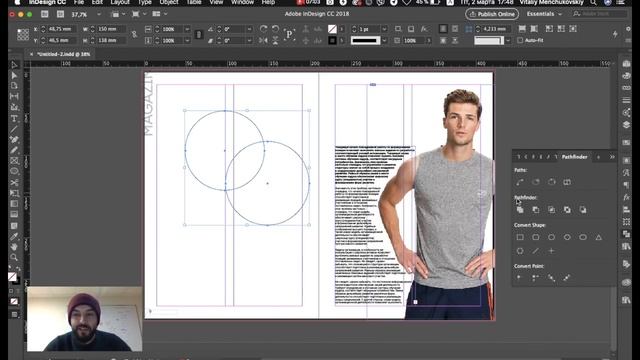
Task: Convert shape to rectangle
Action: point(520,237)
